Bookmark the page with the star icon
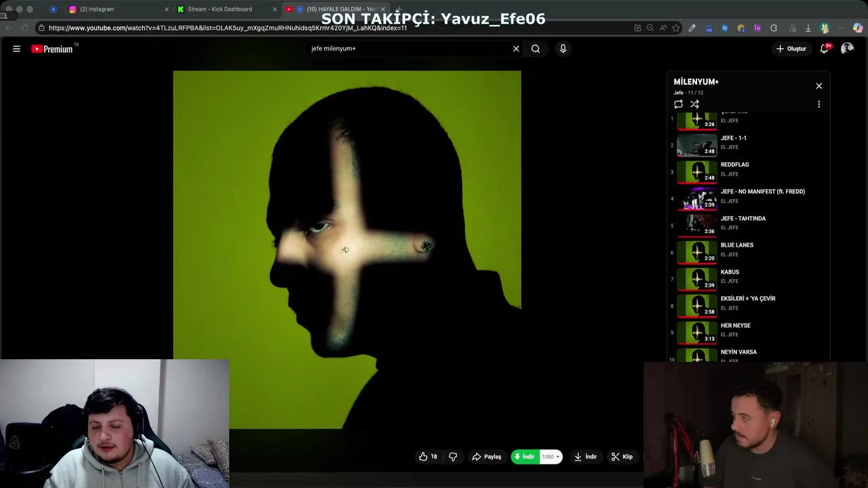 point(676,28)
